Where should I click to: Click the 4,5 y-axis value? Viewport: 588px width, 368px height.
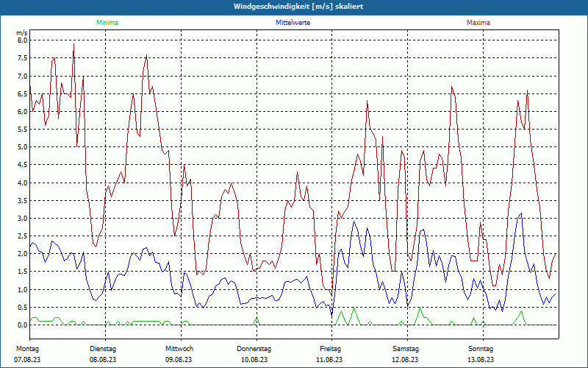(23, 165)
